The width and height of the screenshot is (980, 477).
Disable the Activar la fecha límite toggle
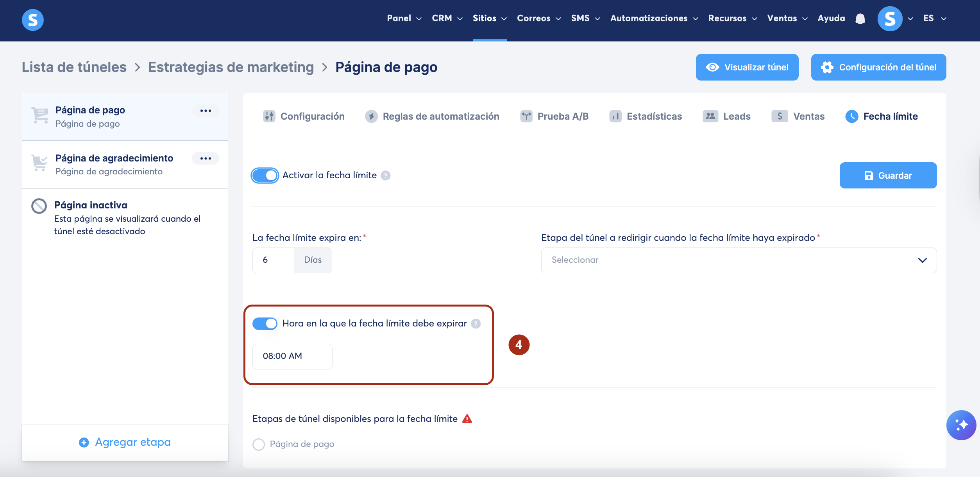pos(265,176)
